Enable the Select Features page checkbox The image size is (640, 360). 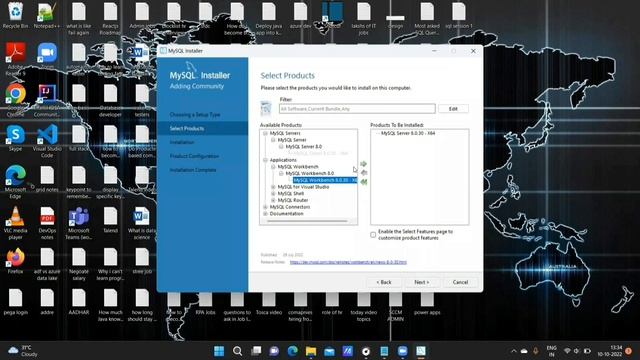[x=373, y=235]
